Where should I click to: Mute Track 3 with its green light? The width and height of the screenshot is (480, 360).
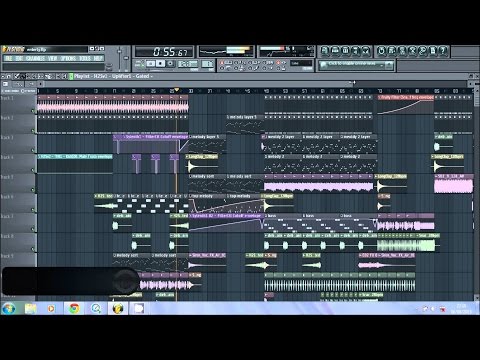(33, 150)
